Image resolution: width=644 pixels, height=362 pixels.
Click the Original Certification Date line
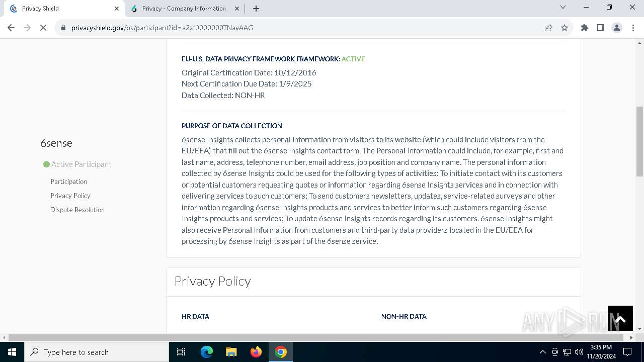249,72
